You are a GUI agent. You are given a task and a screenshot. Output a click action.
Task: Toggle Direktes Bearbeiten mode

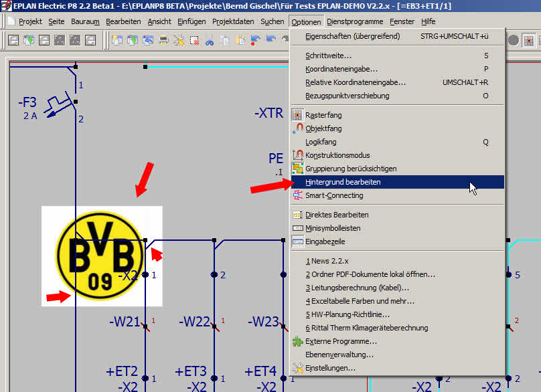point(398,215)
